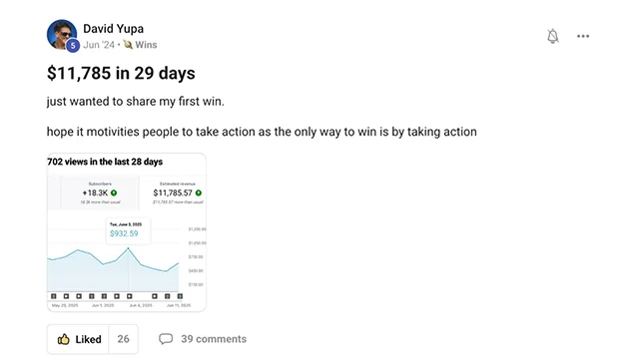Click the video marker under the June 3 peak

(x=130, y=296)
